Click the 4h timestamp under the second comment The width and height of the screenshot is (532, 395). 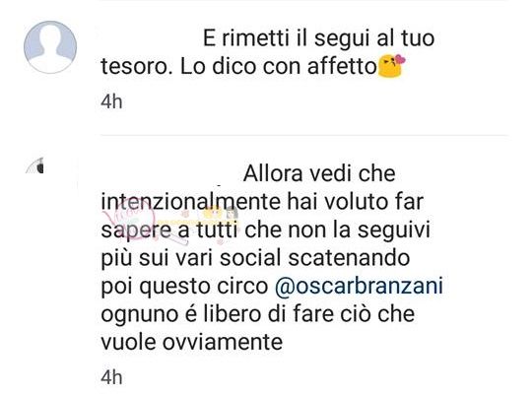pos(111,377)
